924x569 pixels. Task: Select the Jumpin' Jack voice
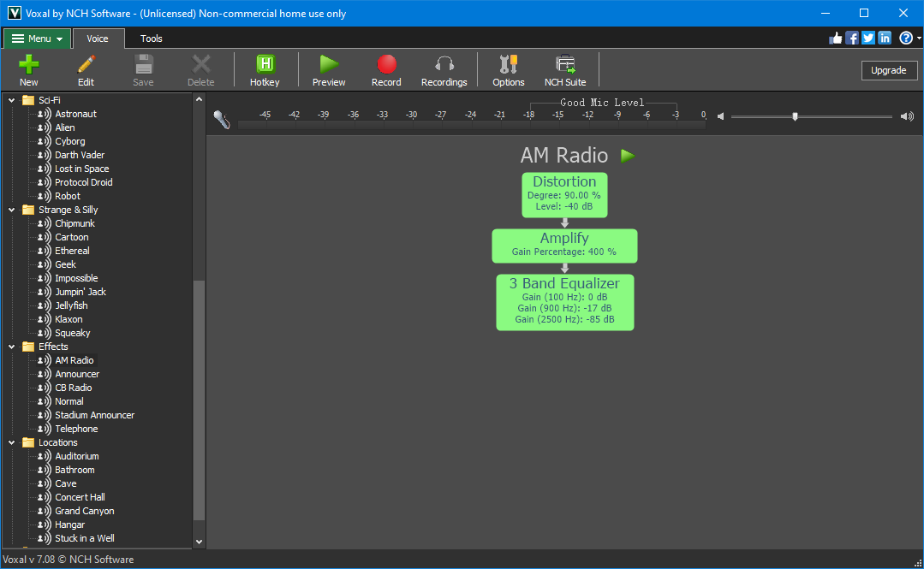[80, 292]
